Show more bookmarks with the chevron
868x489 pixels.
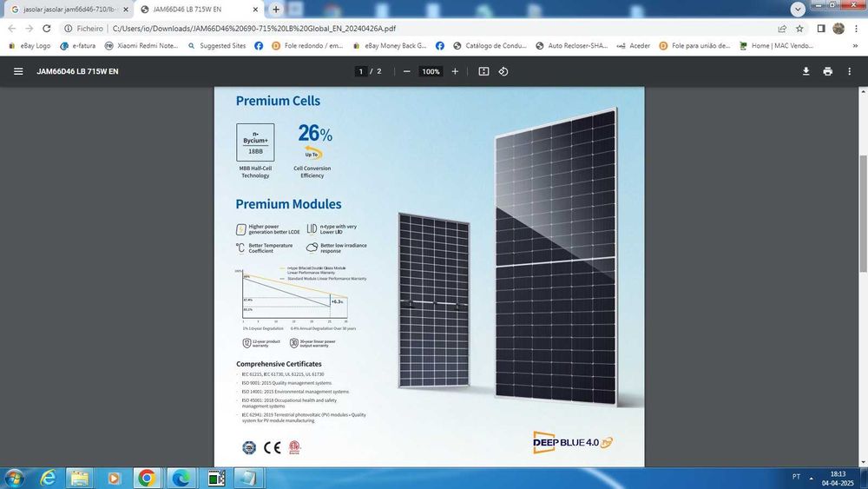coord(855,45)
